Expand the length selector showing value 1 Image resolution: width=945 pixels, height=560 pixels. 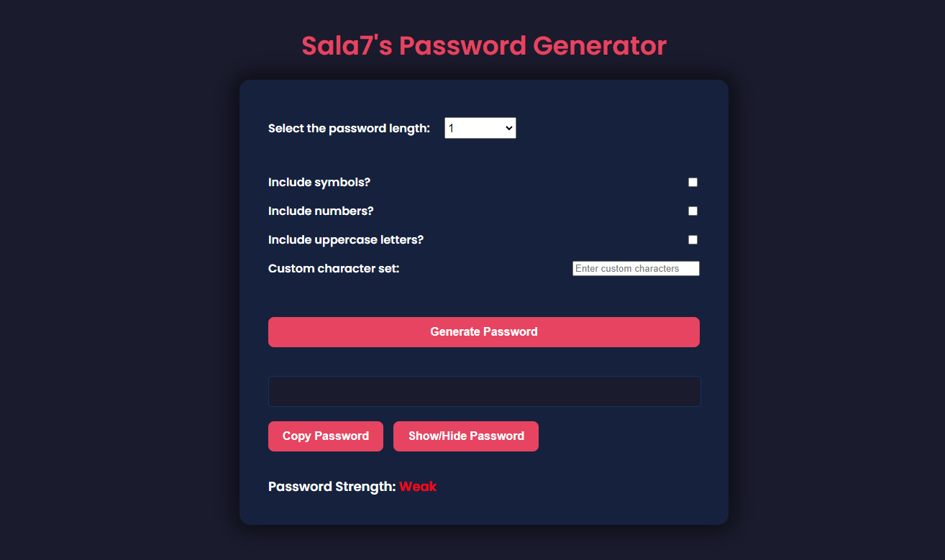(480, 128)
